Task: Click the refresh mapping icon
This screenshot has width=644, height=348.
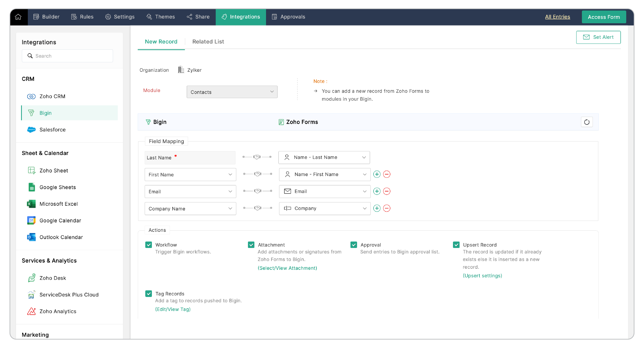Action: pos(586,122)
